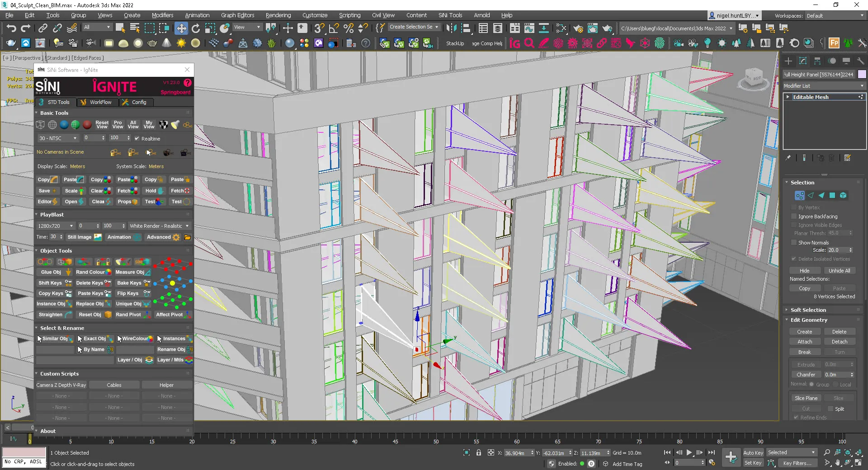Viewport: 868px width, 470px height.
Task: Open the SiNi Tools menu
Action: (x=450, y=15)
